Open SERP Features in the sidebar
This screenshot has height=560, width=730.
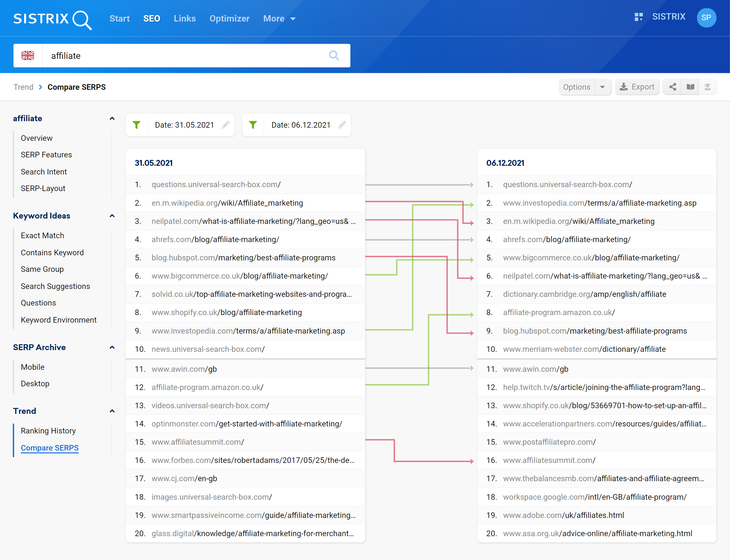46,155
